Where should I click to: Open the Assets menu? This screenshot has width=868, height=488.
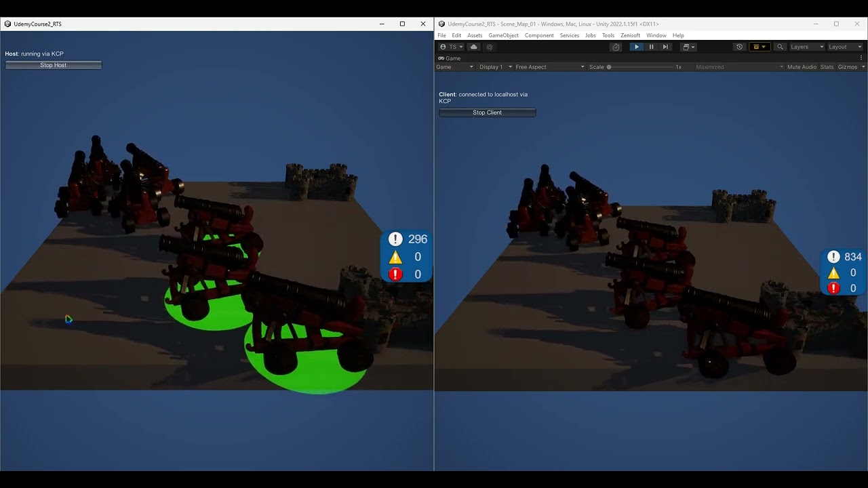(475, 35)
